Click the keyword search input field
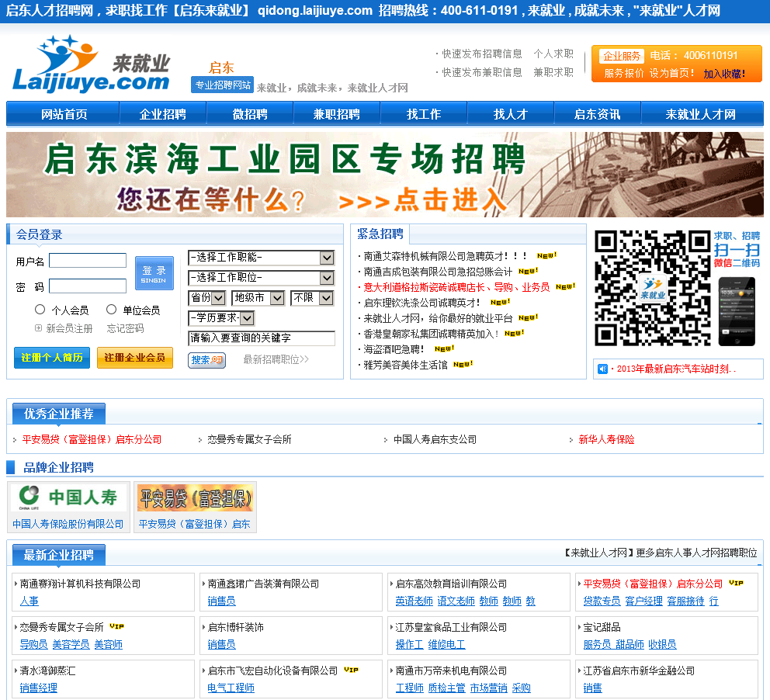Image resolution: width=770 pixels, height=700 pixels. pyautogui.click(x=262, y=338)
